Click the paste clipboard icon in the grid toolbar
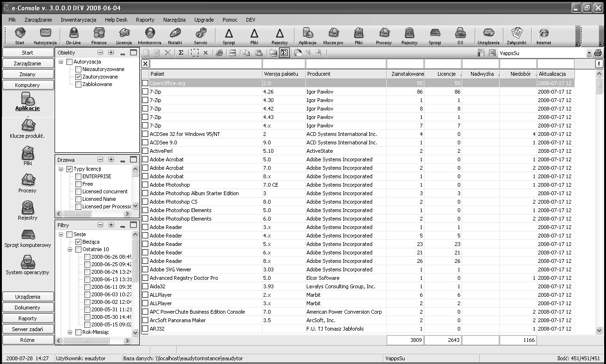Screen dimensions: 606x364 click(258, 53)
